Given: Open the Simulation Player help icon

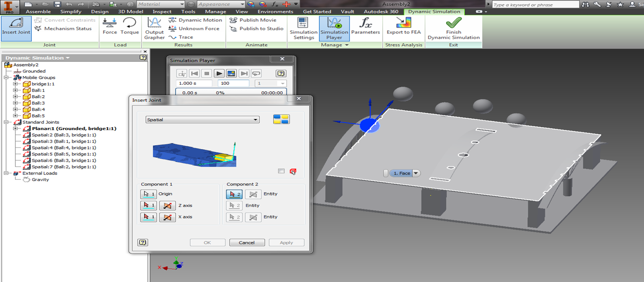Looking at the screenshot, I should click(x=281, y=73).
